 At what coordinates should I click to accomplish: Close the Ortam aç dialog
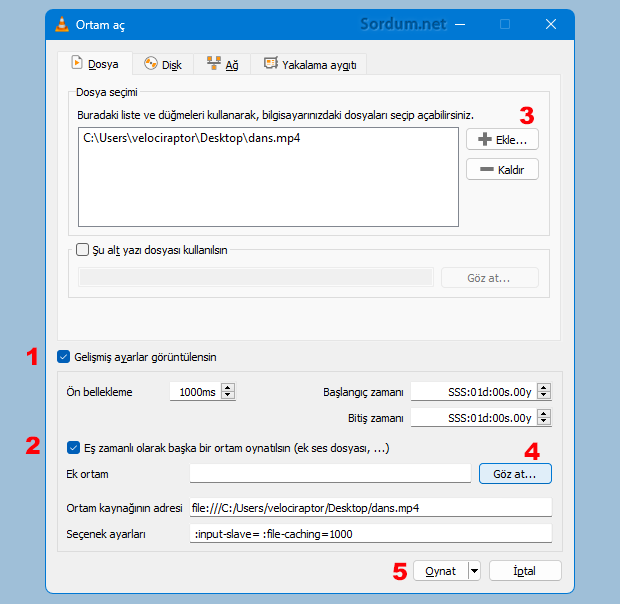point(551,25)
